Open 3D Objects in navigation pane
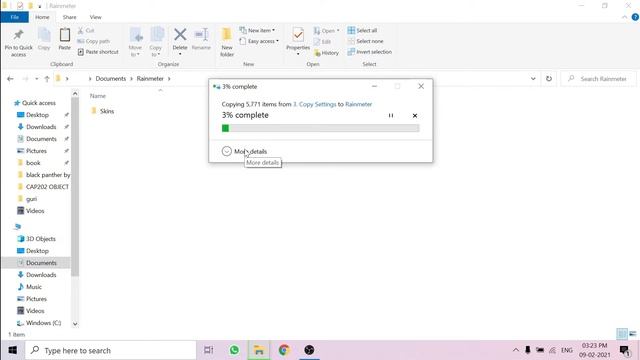640x360 pixels. (36, 239)
